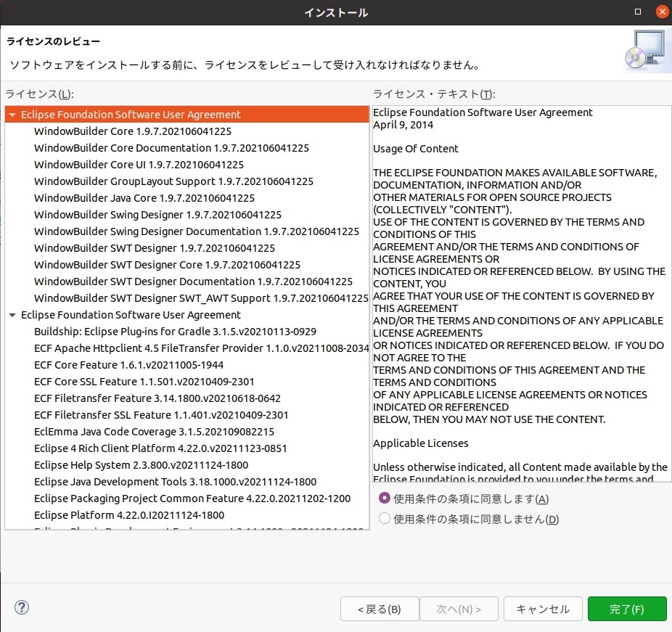
Task: Select EclEmma Java Code Coverage item
Action: (154, 432)
